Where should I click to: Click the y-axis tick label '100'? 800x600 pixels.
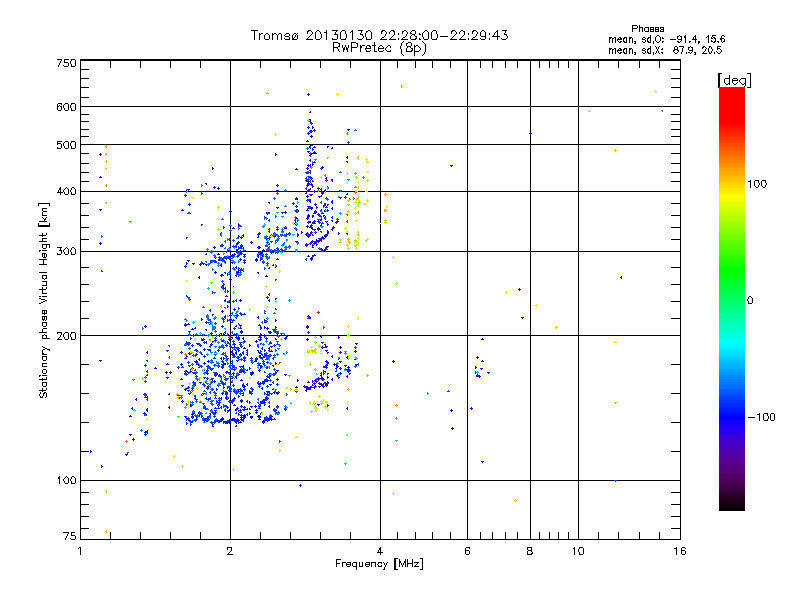[67, 480]
